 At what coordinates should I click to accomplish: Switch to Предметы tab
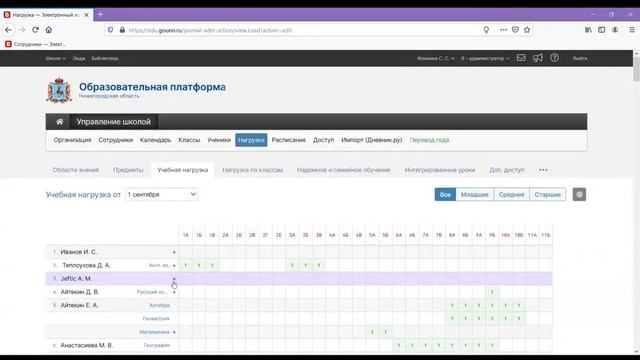point(128,170)
